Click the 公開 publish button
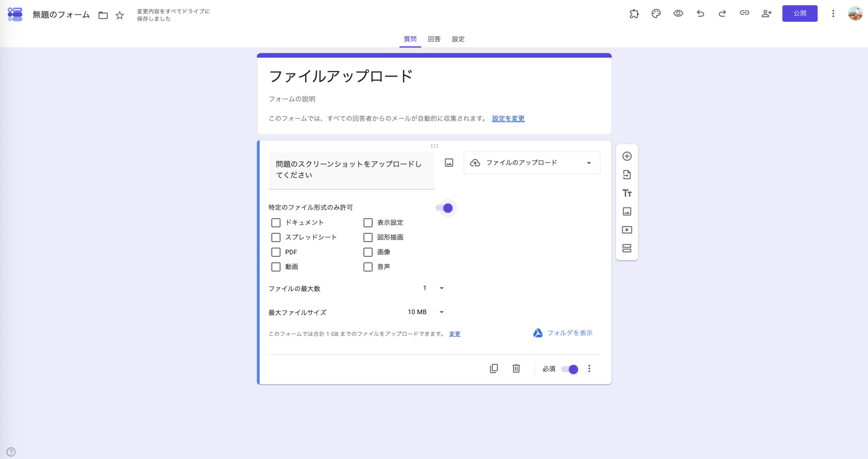The height and width of the screenshot is (459, 868). [800, 14]
